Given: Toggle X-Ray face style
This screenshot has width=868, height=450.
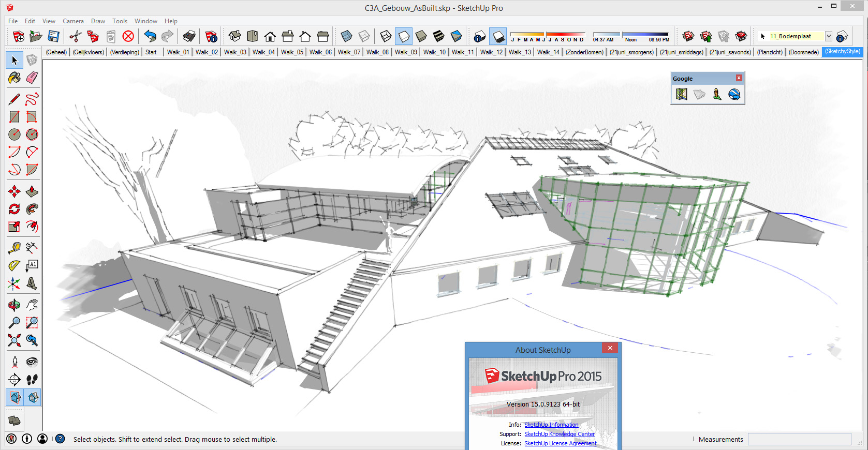Looking at the screenshot, I should click(347, 36).
